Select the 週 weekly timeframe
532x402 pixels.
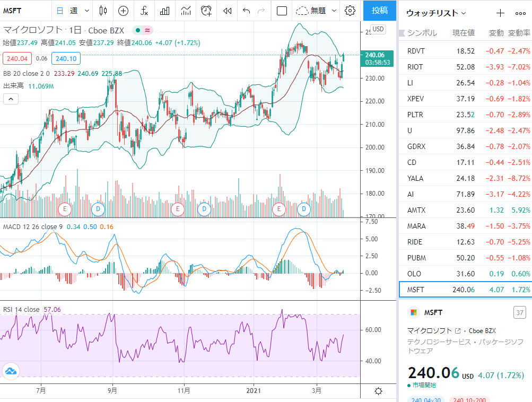click(74, 11)
